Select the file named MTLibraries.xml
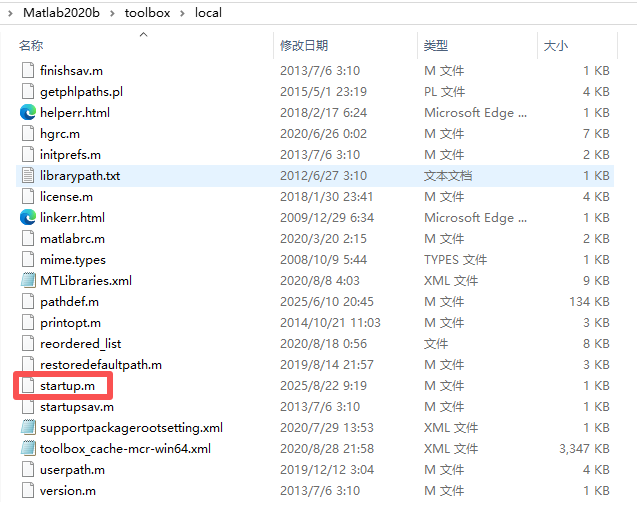Image resolution: width=637 pixels, height=511 pixels. click(86, 281)
